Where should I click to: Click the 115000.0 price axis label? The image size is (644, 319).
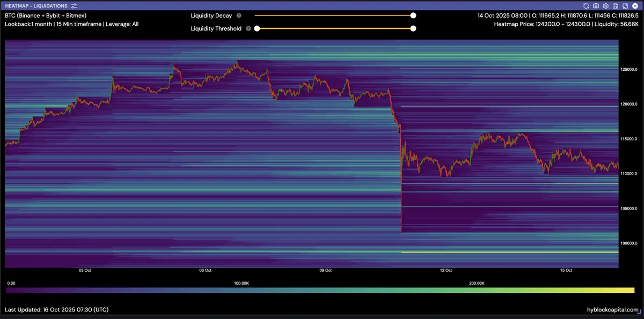pos(630,139)
